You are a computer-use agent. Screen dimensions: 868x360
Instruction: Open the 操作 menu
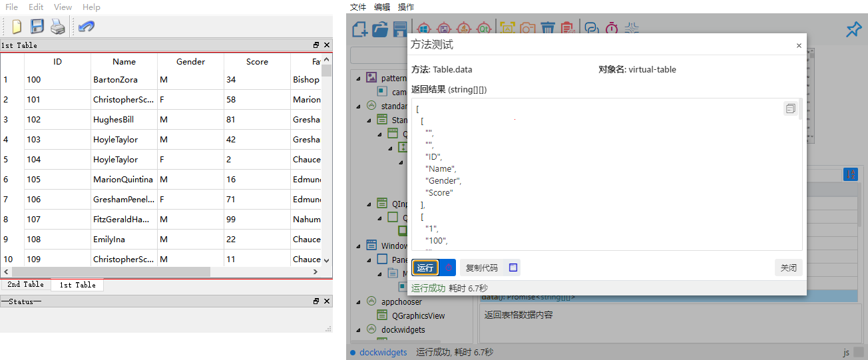(405, 7)
